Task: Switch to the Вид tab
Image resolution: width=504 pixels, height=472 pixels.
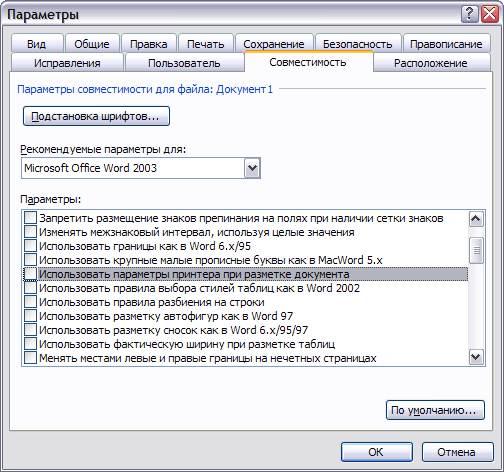Action: tap(37, 44)
